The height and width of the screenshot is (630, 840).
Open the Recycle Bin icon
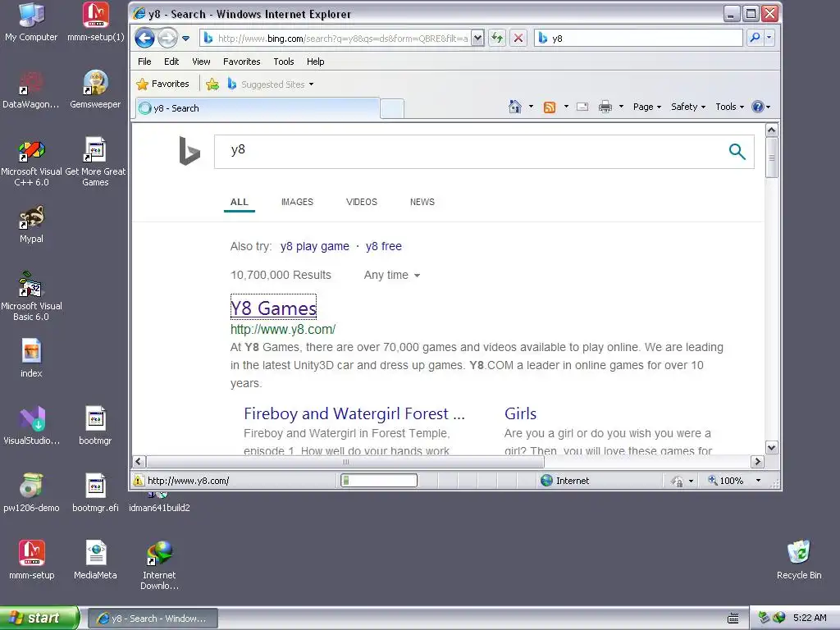coord(799,559)
